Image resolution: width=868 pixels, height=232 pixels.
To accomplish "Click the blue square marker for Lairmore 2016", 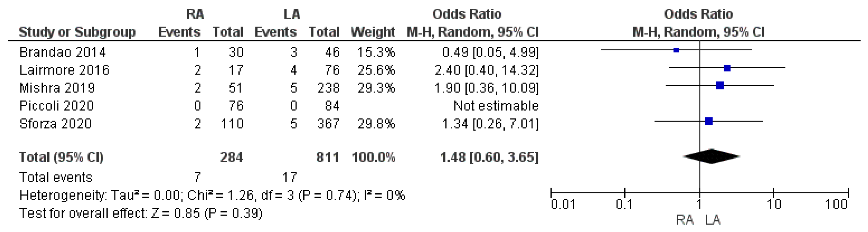I will 727,68.
